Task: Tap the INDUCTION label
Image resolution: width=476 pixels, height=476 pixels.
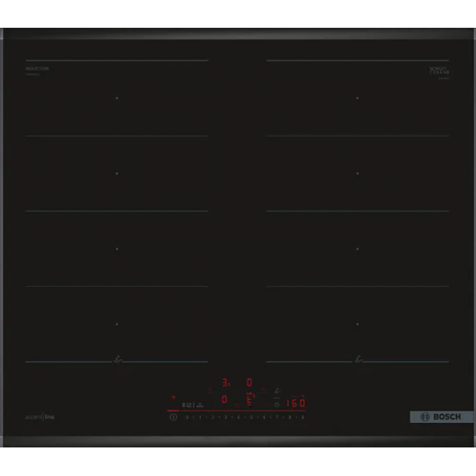Action: coord(37,68)
